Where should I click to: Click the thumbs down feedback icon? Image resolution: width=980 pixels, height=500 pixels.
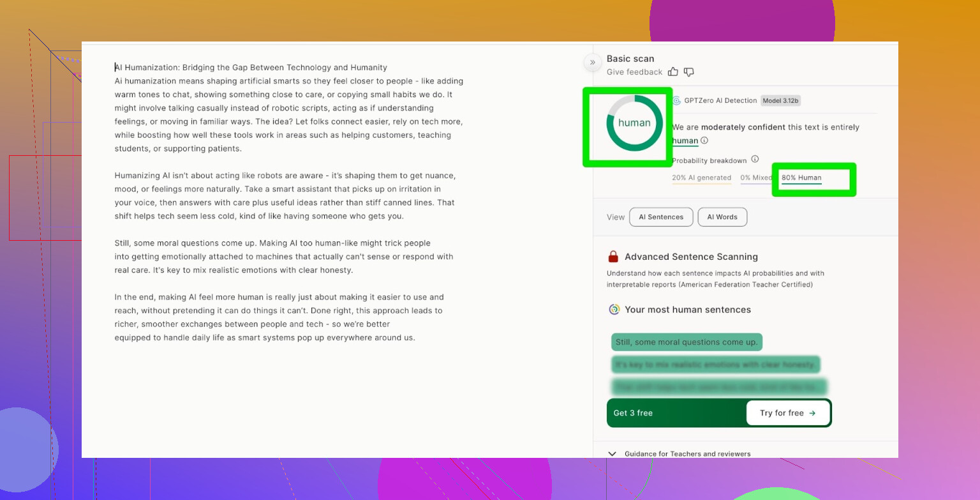tap(688, 72)
